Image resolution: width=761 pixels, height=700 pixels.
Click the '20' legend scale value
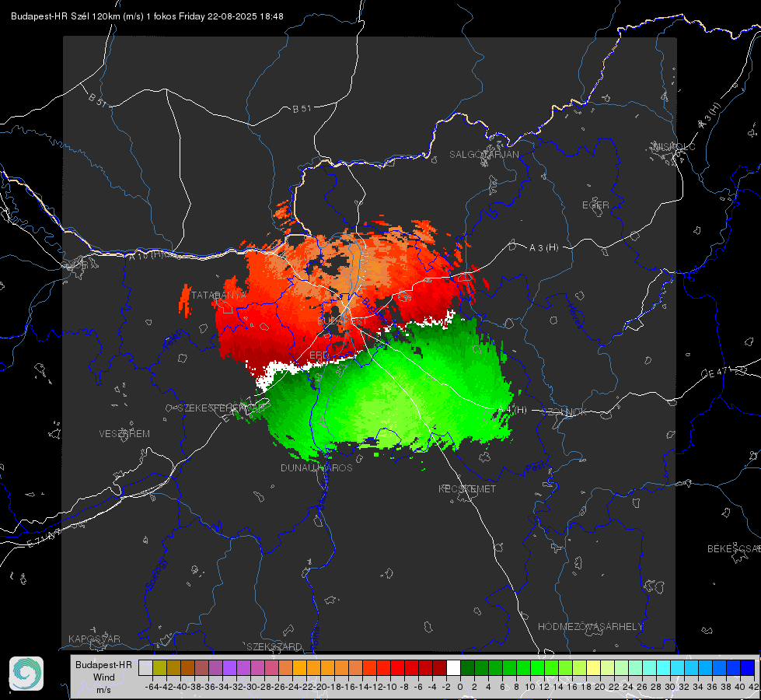(x=600, y=687)
